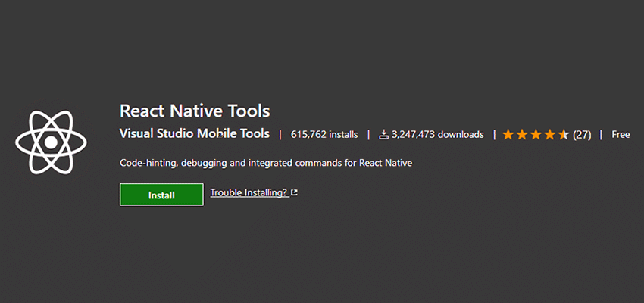Click divider between installs and downloads

point(368,135)
